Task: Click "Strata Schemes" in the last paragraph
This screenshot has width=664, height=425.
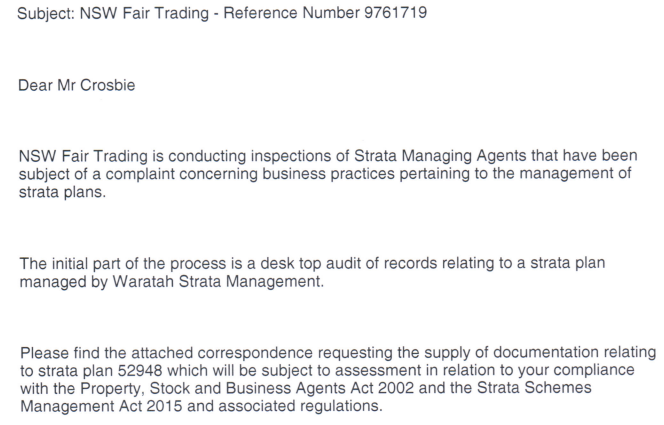Action: (x=534, y=388)
